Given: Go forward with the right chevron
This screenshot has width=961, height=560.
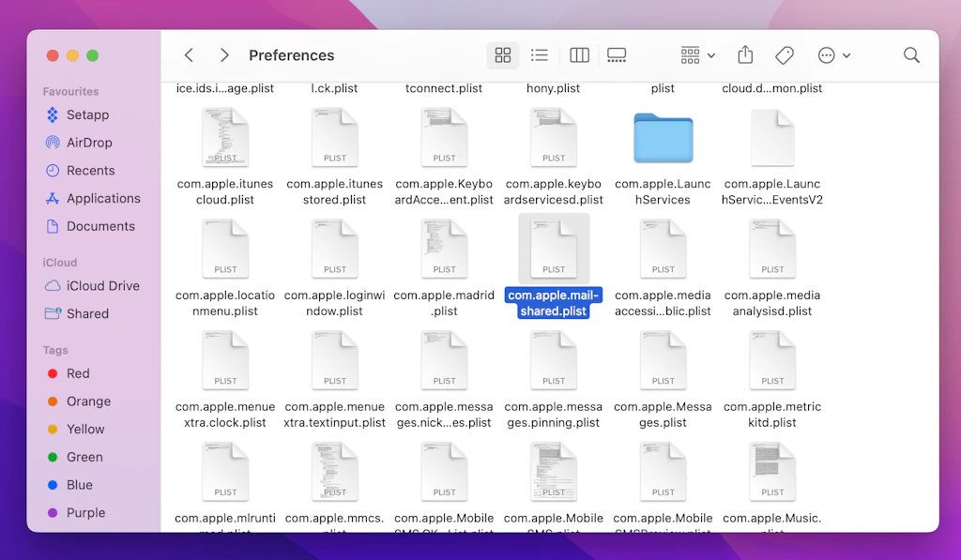Looking at the screenshot, I should click(224, 55).
